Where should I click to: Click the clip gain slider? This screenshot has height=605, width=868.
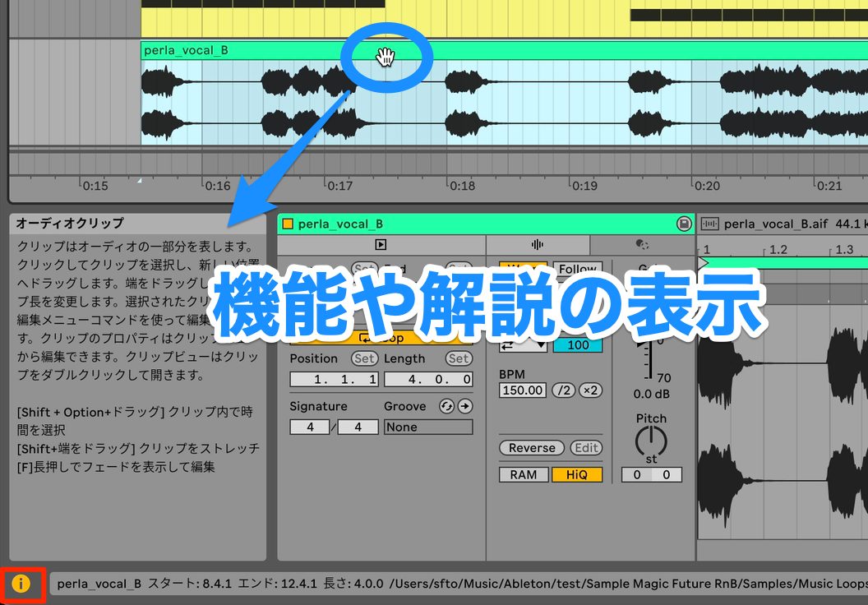[649, 360]
